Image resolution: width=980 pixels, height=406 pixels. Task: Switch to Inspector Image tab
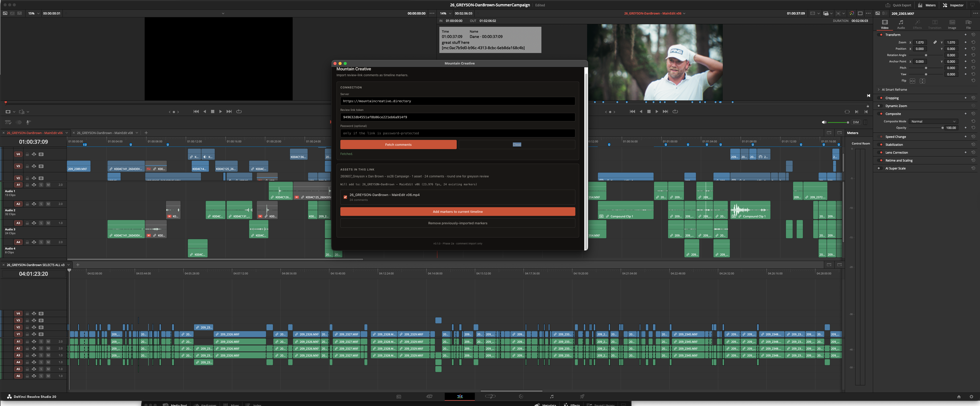pyautogui.click(x=952, y=24)
